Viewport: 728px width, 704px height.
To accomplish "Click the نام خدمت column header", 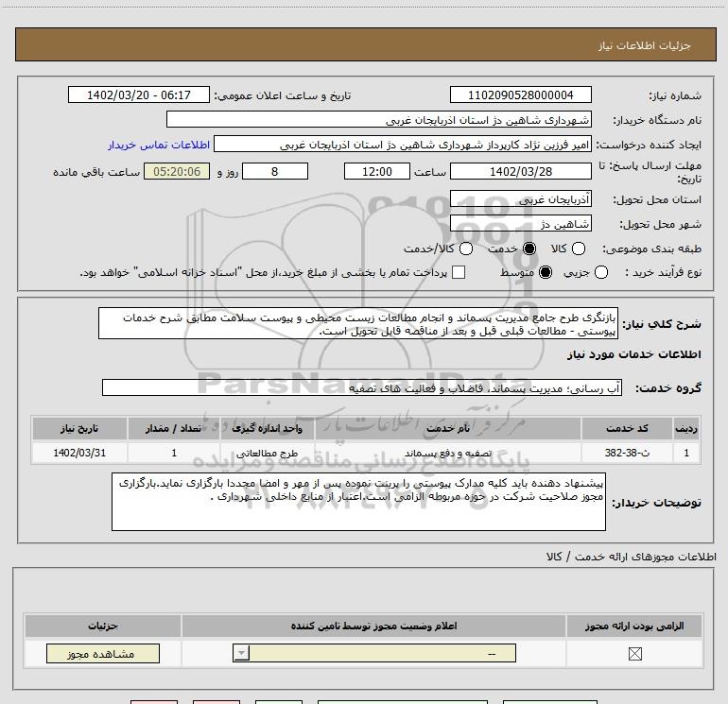I will pyautogui.click(x=448, y=428).
